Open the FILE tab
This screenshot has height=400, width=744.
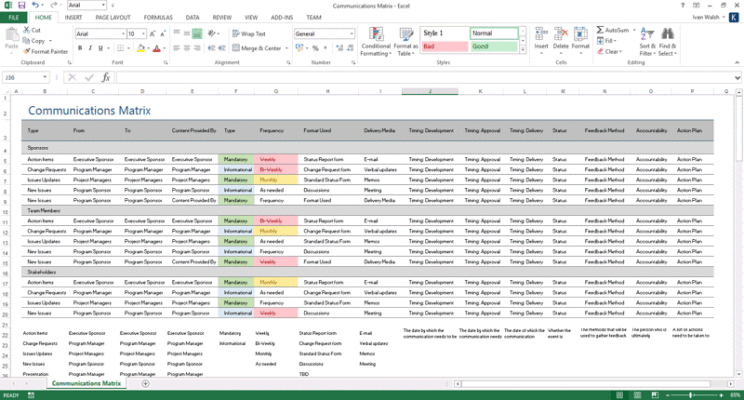[x=14, y=18]
